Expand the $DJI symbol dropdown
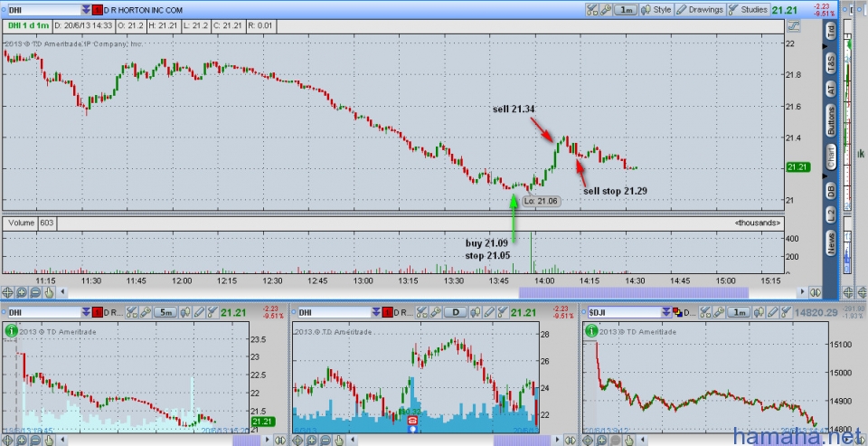868x446 pixels. pyautogui.click(x=666, y=312)
